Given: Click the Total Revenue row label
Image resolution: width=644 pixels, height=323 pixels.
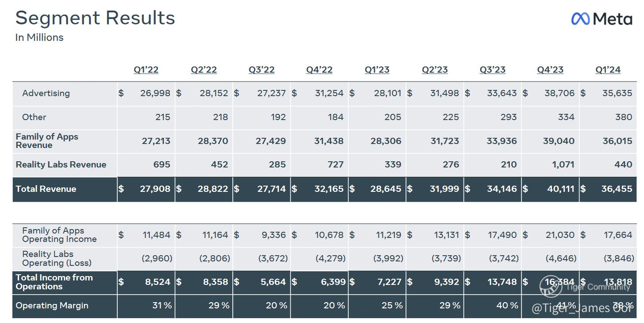Looking at the screenshot, I should pos(46,189).
